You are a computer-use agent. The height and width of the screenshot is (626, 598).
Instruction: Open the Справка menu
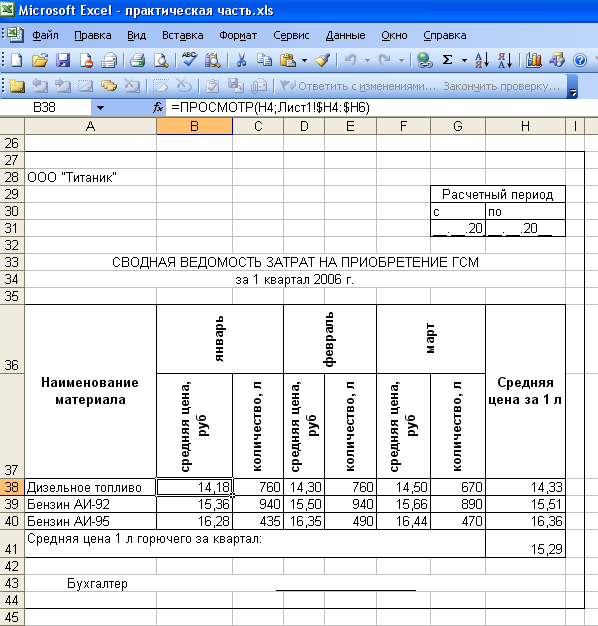click(445, 35)
